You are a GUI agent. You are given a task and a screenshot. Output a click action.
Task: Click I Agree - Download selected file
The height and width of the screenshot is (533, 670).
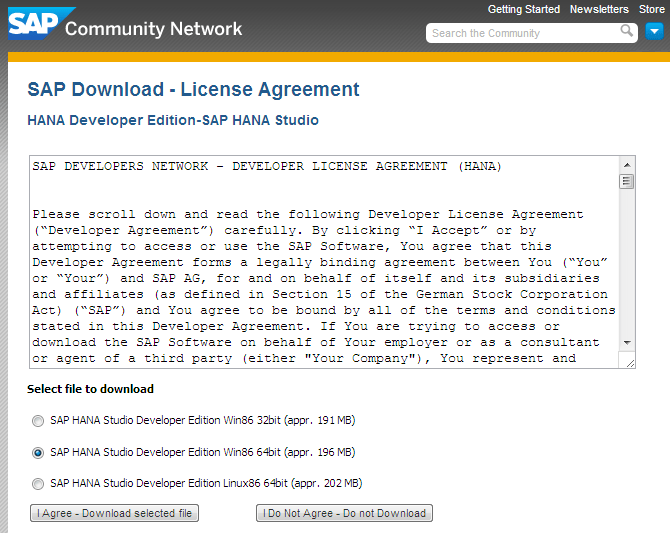pos(114,513)
